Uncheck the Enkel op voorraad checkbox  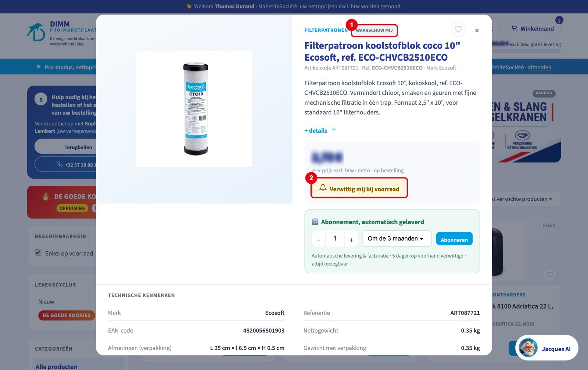(38, 252)
